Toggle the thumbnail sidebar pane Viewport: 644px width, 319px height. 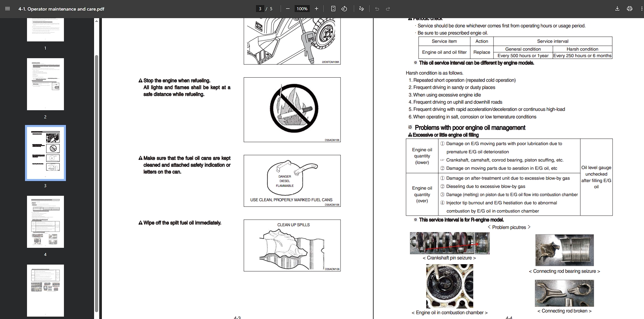[8, 9]
